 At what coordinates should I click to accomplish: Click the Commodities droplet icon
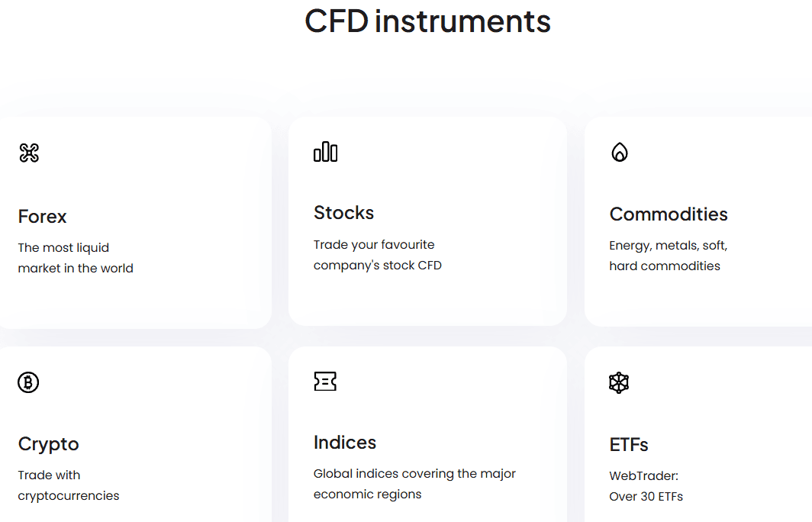pos(620,151)
